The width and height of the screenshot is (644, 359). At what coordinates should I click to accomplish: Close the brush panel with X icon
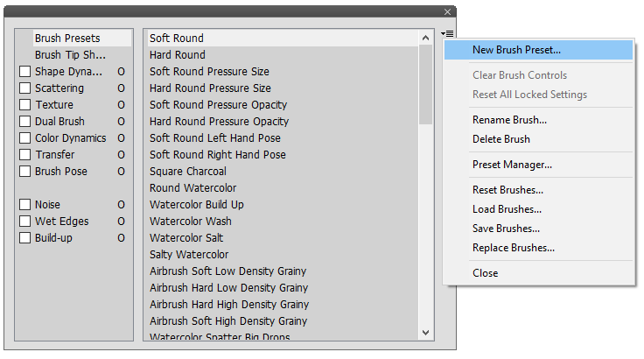pos(448,11)
